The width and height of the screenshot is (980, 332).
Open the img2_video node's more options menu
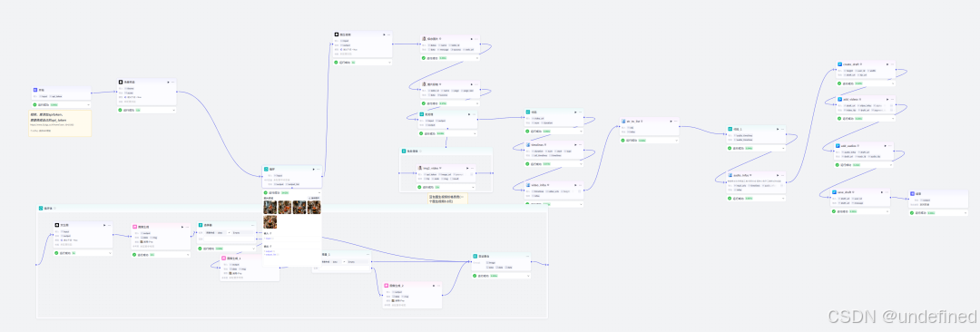pos(473,168)
